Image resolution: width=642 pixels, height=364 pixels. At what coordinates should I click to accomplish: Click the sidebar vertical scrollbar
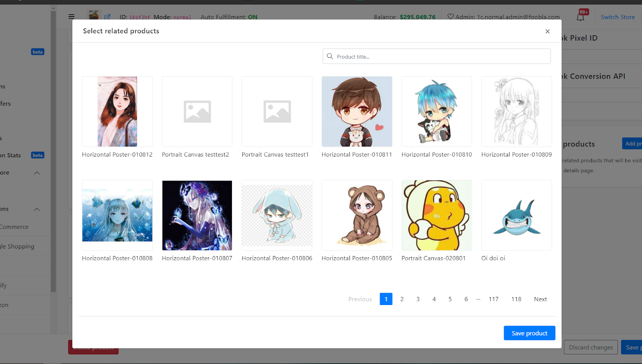(53, 152)
